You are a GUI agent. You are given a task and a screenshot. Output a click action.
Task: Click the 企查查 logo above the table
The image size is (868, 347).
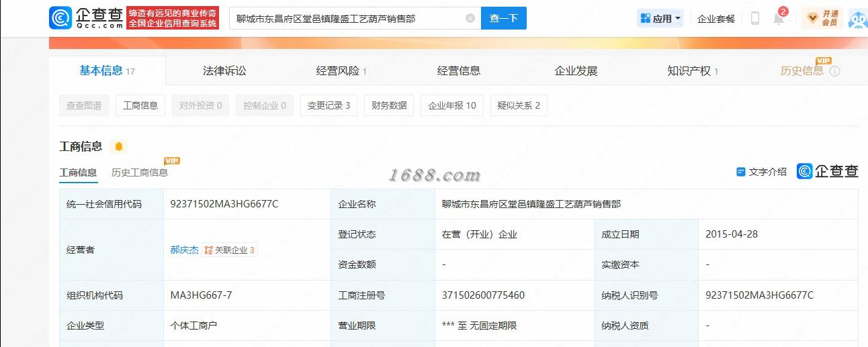[828, 171]
